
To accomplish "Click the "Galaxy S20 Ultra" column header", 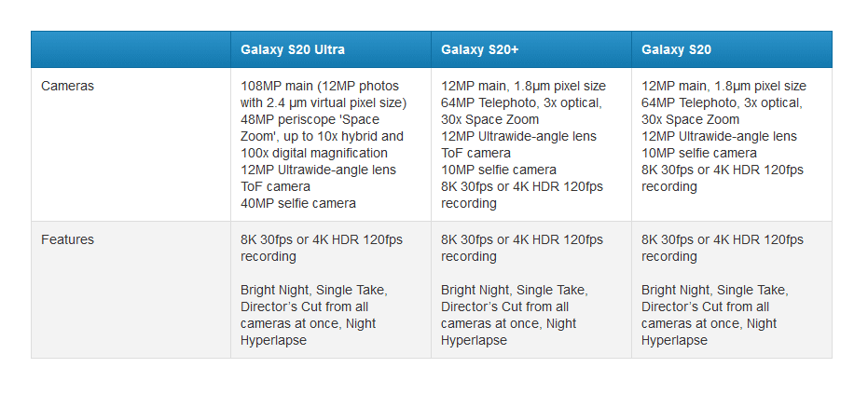I will [293, 49].
